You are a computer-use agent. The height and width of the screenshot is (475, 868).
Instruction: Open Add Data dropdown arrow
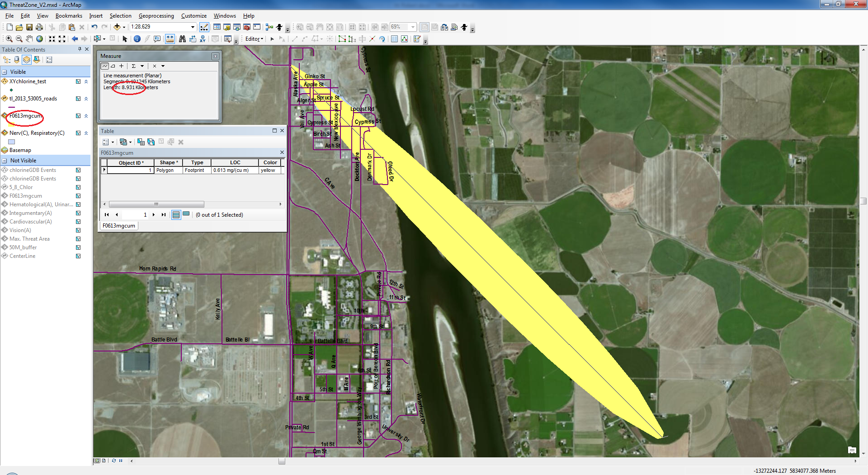(124, 27)
